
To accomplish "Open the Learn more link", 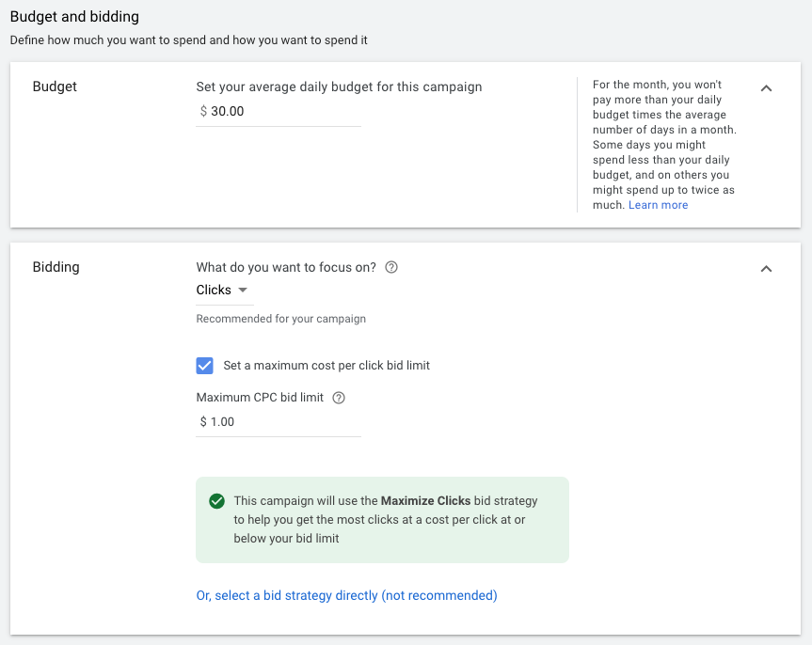I will click(658, 205).
